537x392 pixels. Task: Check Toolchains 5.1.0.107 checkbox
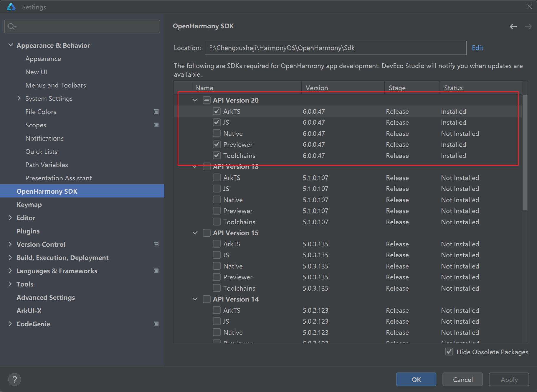pos(217,222)
